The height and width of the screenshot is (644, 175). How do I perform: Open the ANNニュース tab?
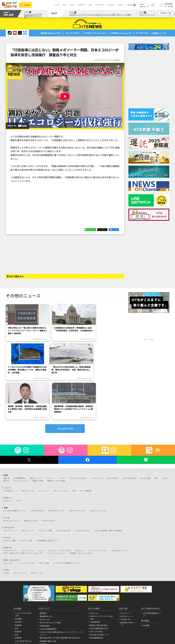click(x=159, y=33)
